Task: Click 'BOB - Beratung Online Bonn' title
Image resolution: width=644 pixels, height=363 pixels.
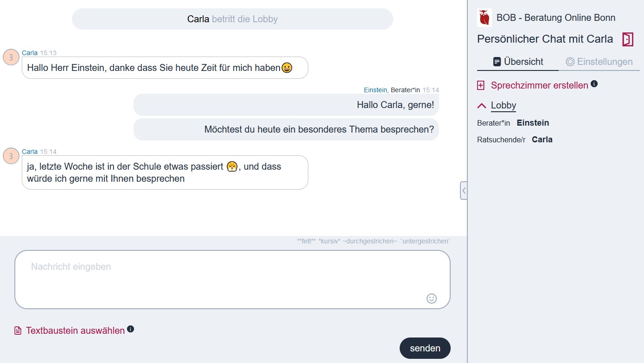Action: click(556, 18)
